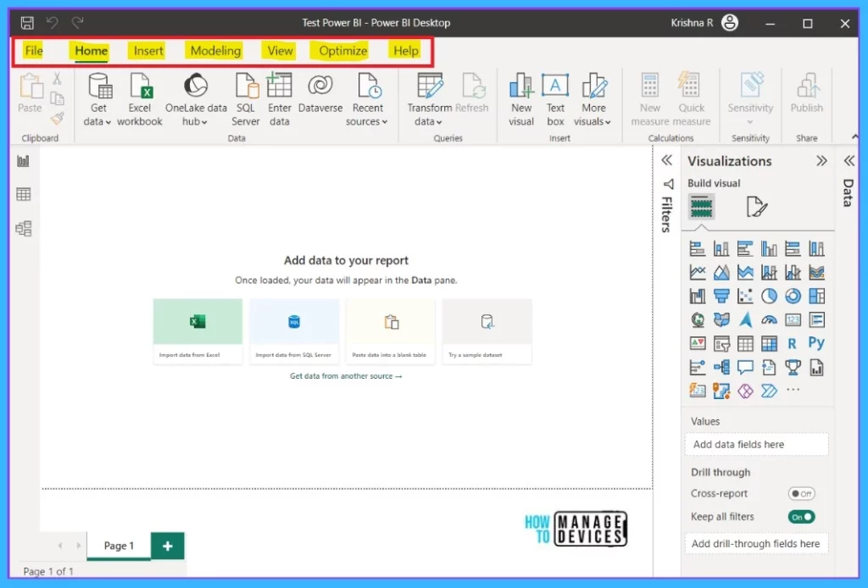
Task: Click the Add data fields here box
Action: tap(756, 444)
